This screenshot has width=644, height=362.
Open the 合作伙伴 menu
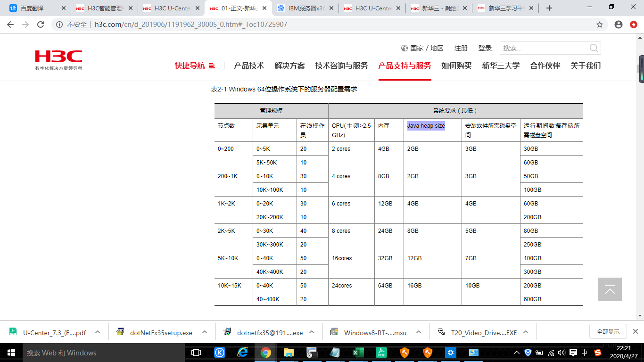point(545,66)
